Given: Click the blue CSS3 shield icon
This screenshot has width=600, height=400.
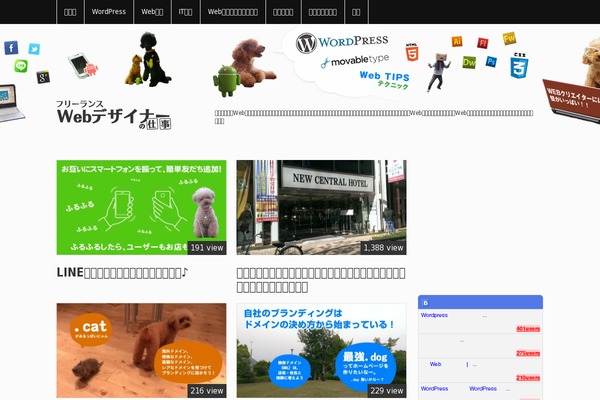Looking at the screenshot, I should [519, 65].
